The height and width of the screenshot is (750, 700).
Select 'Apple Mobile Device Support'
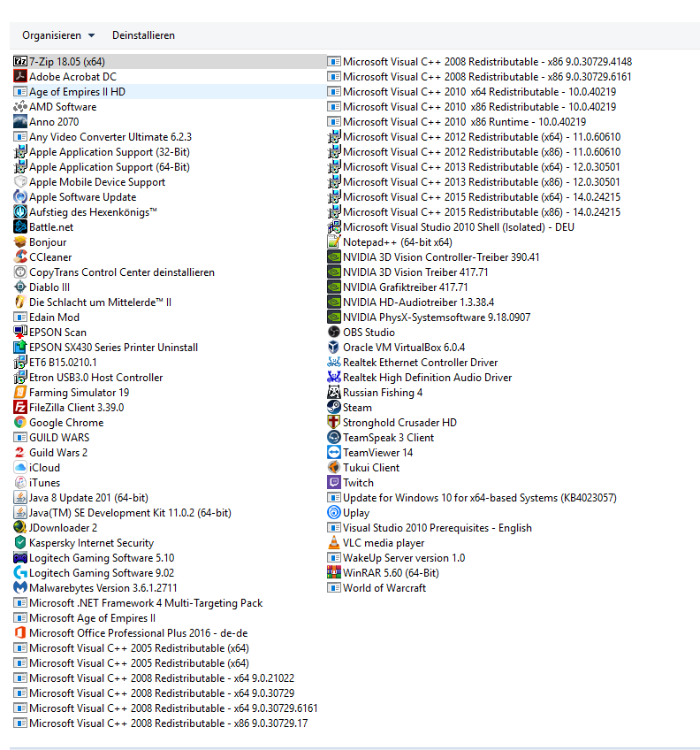click(x=89, y=182)
